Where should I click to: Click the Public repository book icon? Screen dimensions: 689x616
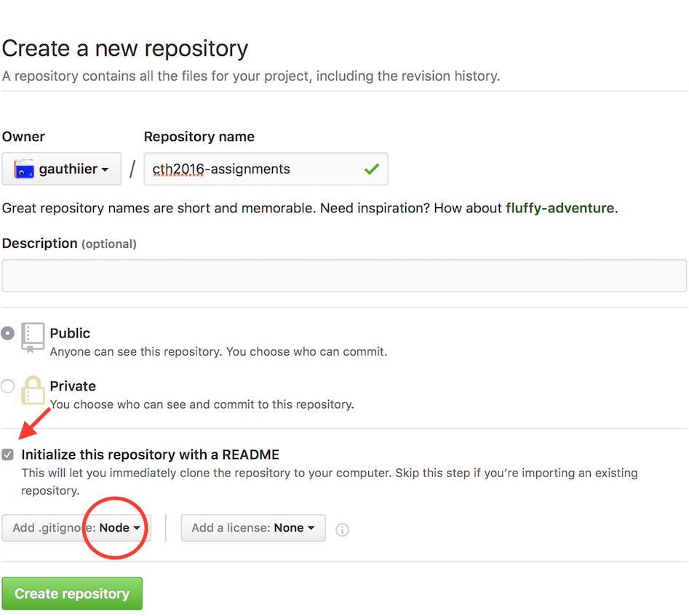[33, 337]
